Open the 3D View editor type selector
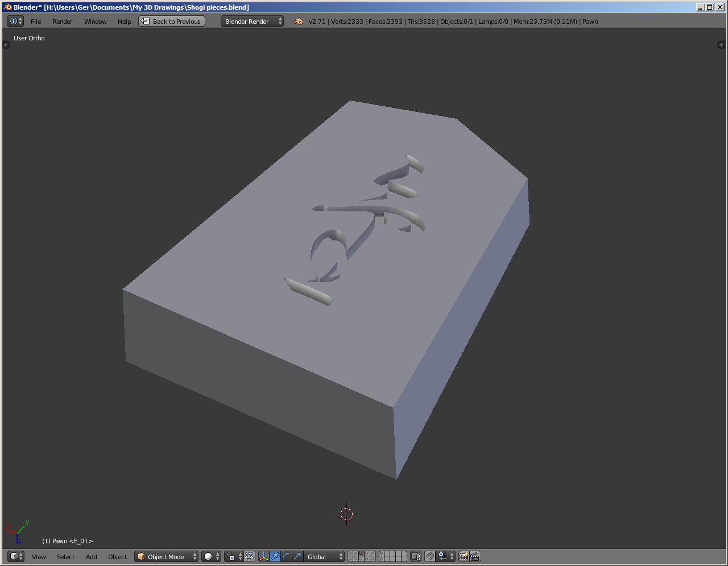 coord(16,556)
